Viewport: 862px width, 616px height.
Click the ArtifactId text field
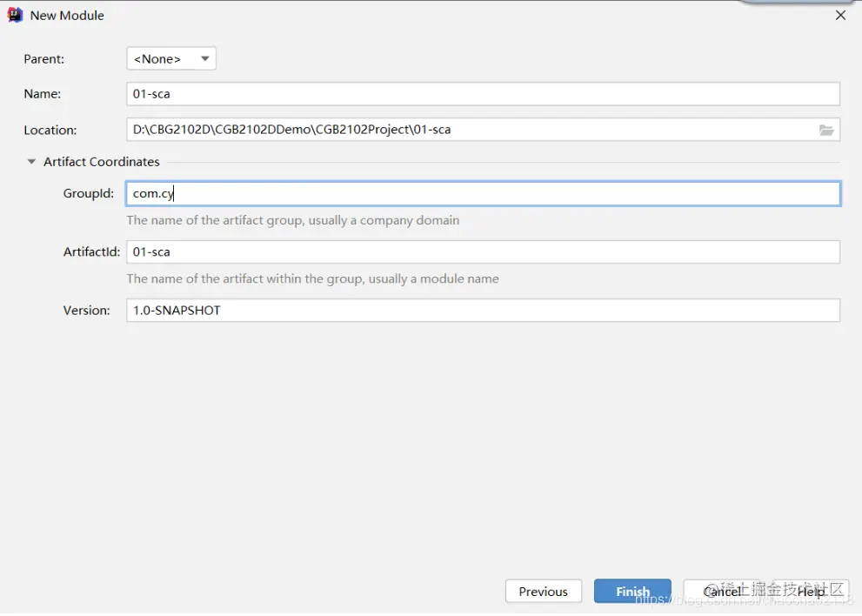point(483,252)
